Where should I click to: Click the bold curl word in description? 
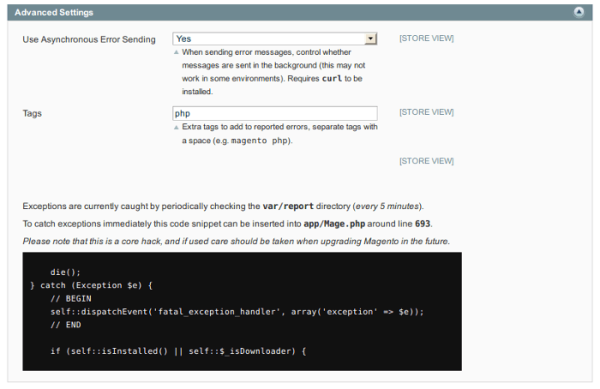pos(332,78)
